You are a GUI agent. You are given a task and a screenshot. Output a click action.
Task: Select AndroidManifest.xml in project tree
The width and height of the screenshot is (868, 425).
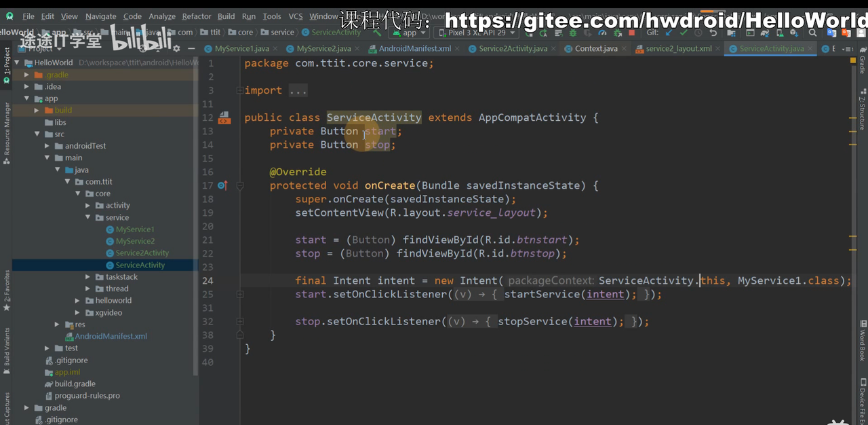coord(111,336)
